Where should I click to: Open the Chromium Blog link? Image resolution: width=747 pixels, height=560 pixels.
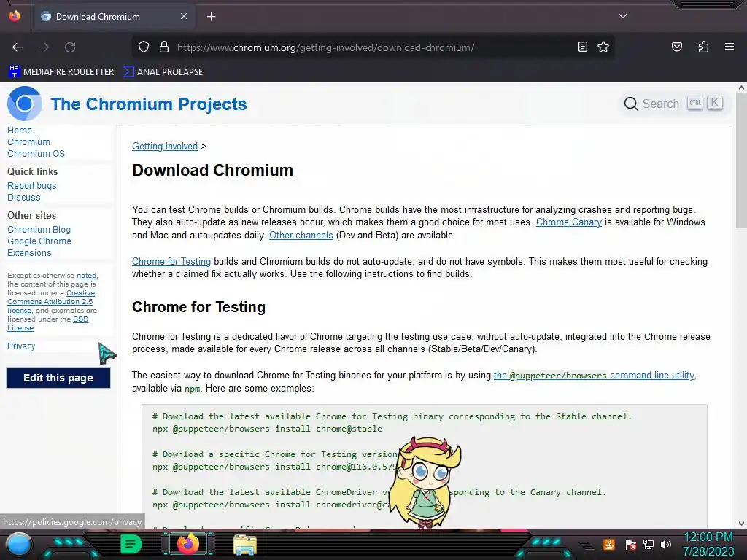[39, 229]
